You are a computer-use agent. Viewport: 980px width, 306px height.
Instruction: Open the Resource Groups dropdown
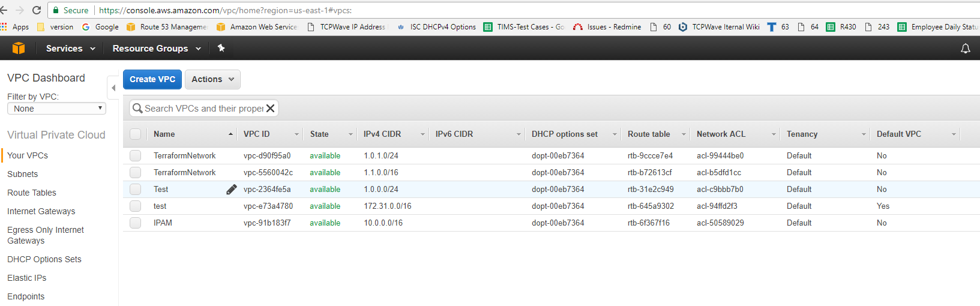point(157,49)
